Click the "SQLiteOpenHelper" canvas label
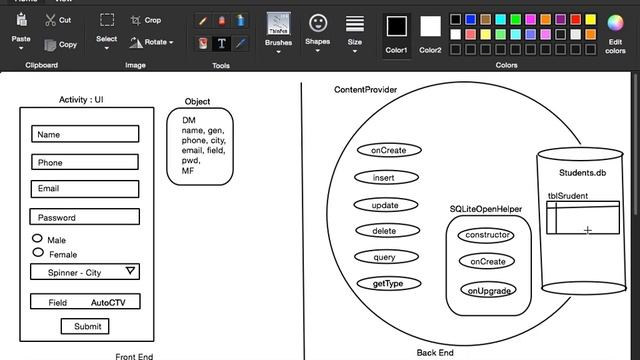The width and height of the screenshot is (640, 360). [486, 209]
